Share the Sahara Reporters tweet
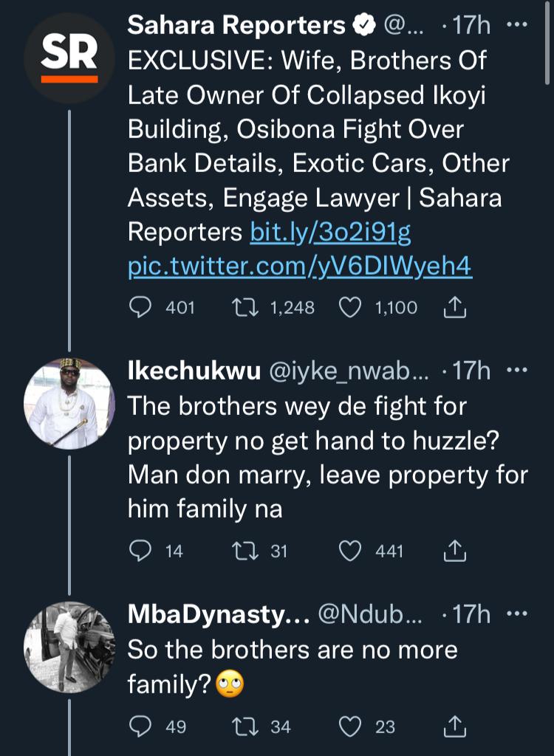Viewport: 554px width, 756px height. 455,307
